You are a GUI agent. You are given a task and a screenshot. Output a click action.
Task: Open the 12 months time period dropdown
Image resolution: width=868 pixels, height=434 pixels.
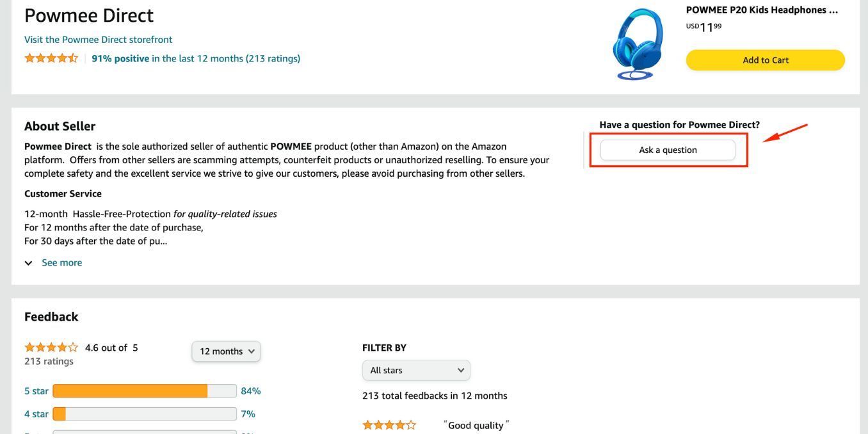click(226, 351)
